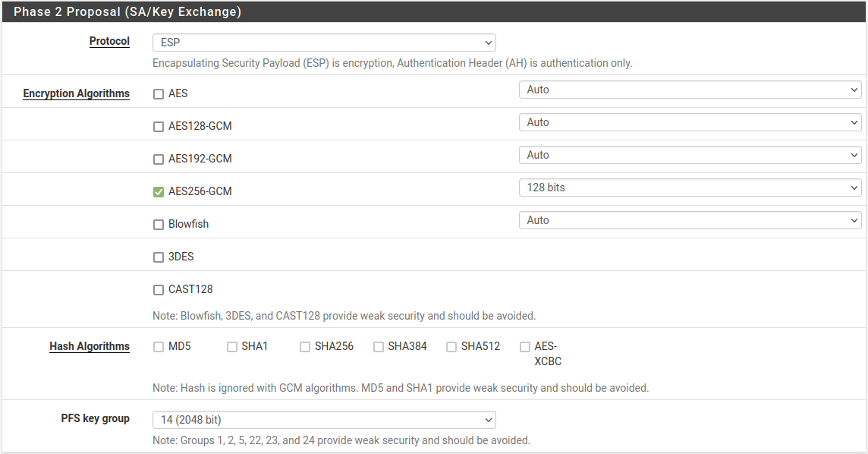Open the Blowfish key length dropdown
868x454 pixels.
690,219
